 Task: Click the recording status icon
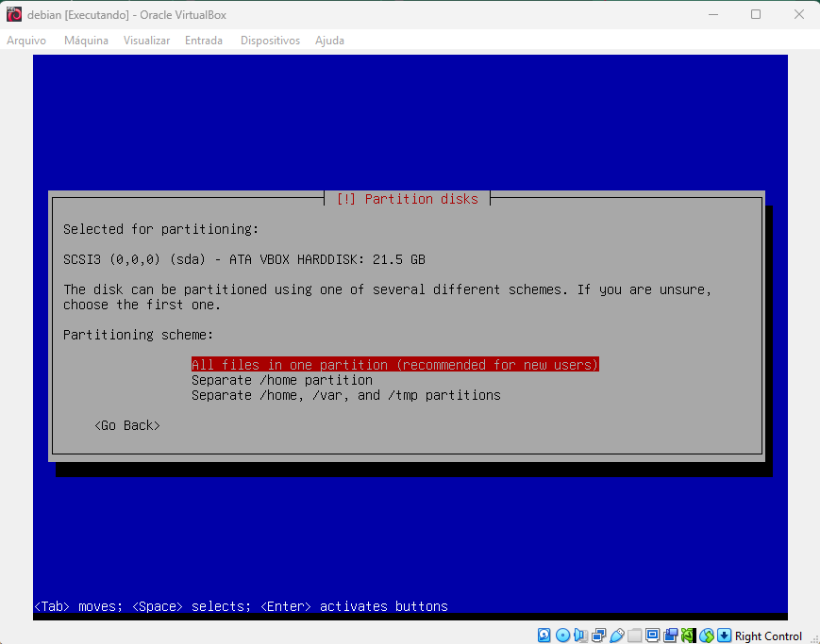coord(670,636)
